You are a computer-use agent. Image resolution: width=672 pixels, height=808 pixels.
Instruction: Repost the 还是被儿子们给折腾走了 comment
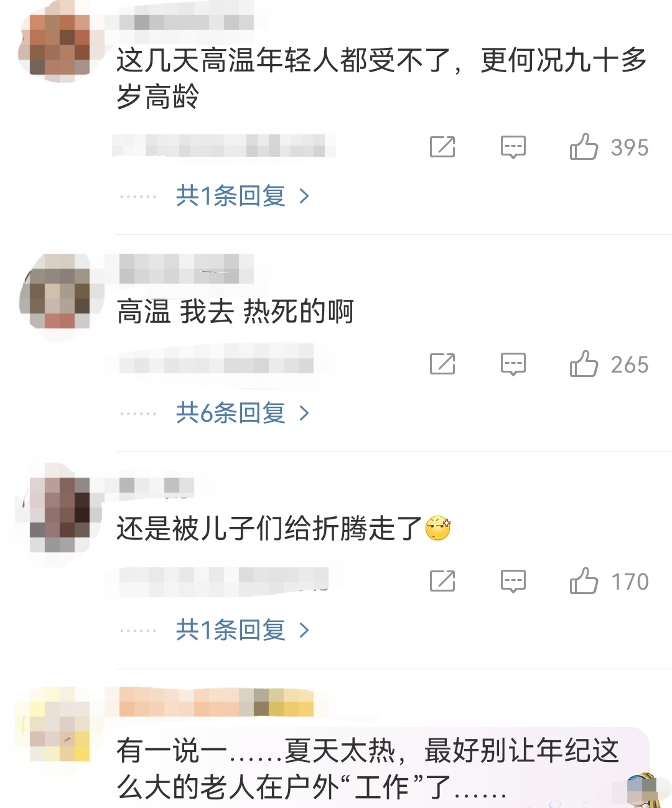click(442, 581)
